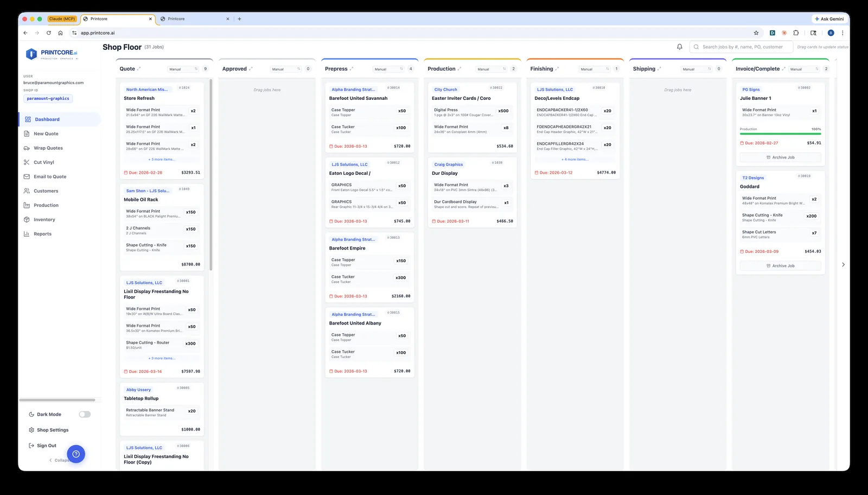Go back with the browser back arrow

(x=25, y=33)
